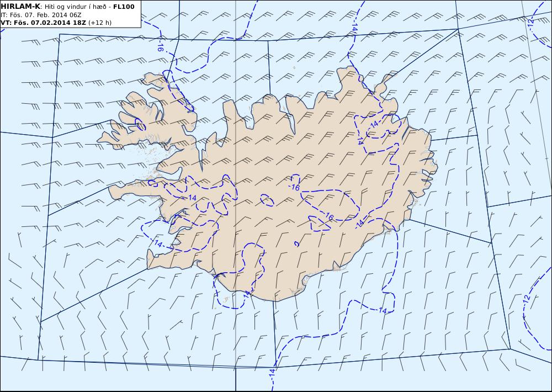Click the 'VT: Fös. 07.02.2014 18Z' valid time
Viewport: 552px width, 392px height.
click(43, 23)
